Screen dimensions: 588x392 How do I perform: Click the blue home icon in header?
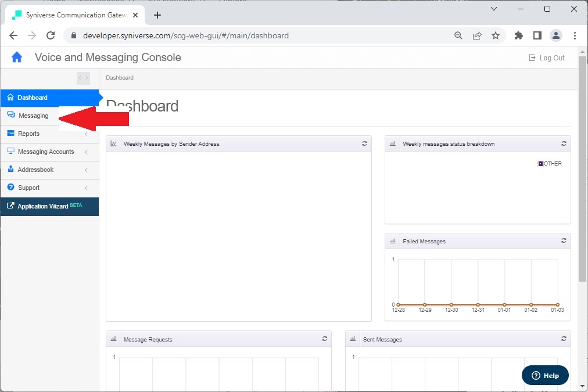point(17,57)
